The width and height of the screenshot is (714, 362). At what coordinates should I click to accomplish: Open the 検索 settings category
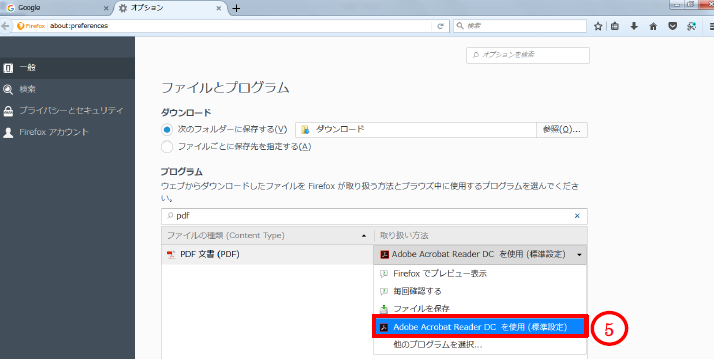67,89
